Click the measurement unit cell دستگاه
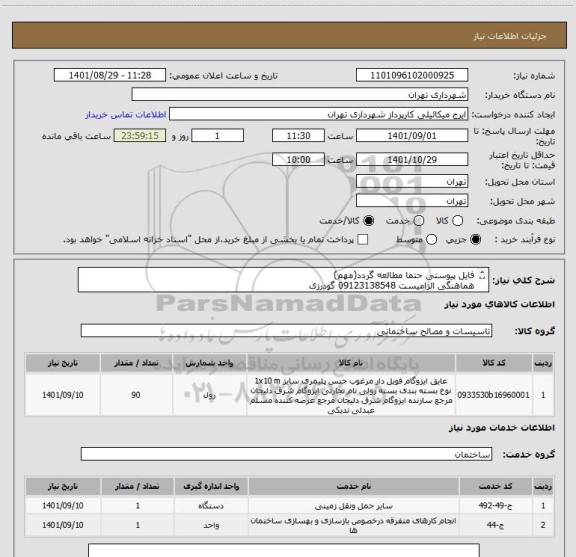Image resolution: width=576 pixels, height=557 pixels. click(x=211, y=506)
